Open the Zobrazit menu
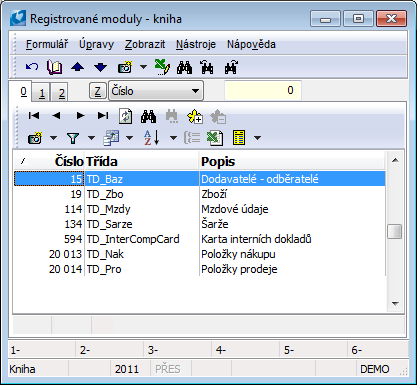The image size is (417, 385). click(x=145, y=44)
